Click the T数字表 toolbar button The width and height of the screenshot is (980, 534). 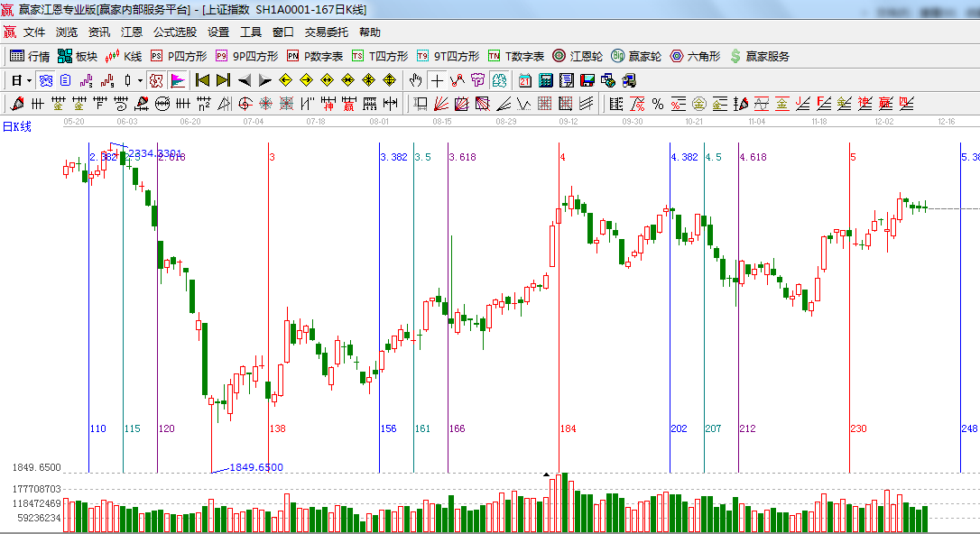click(516, 56)
